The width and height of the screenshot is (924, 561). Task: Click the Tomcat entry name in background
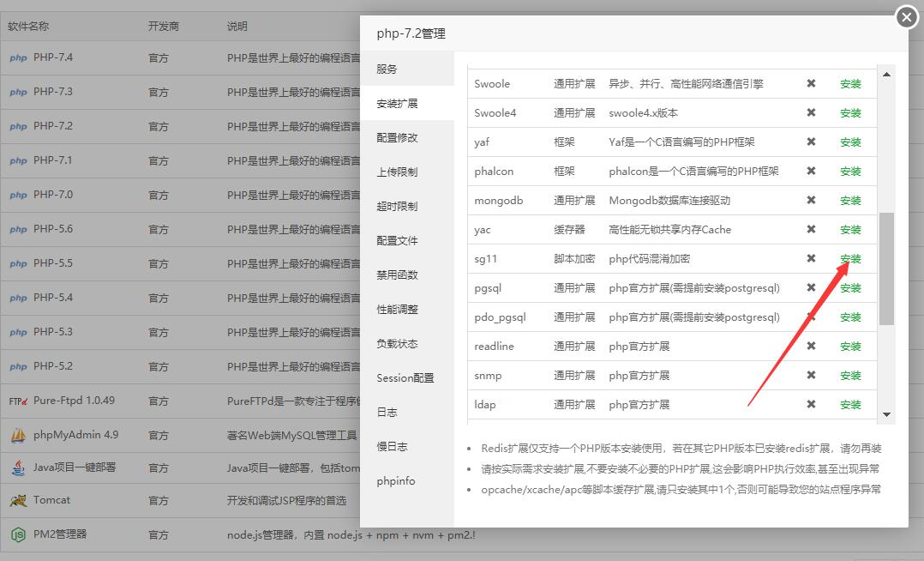pos(51,499)
